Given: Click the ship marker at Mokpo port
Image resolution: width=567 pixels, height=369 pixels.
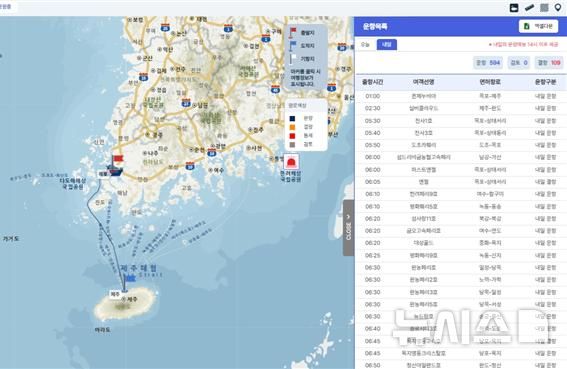Looking at the screenshot, I should (x=115, y=171).
